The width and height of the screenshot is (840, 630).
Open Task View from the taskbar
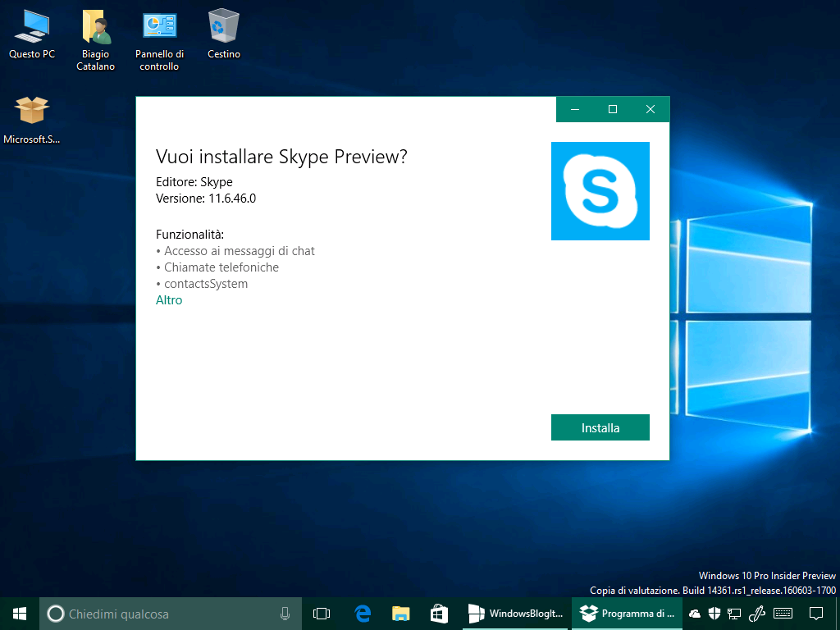pos(322,614)
